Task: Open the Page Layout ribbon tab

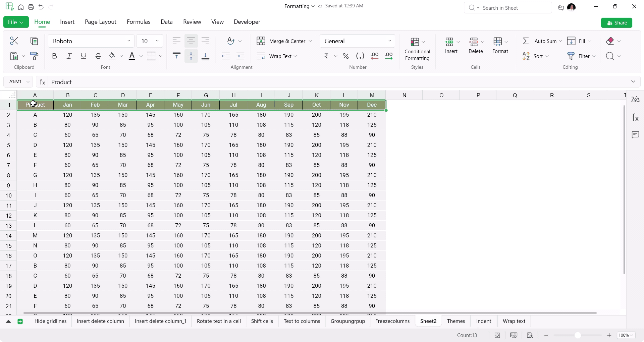Action: point(100,22)
